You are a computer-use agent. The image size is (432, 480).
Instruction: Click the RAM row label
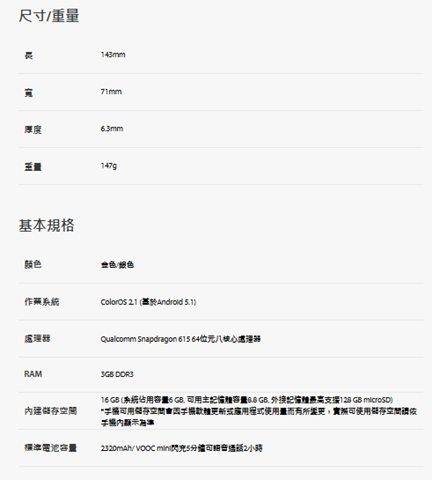coord(33,374)
